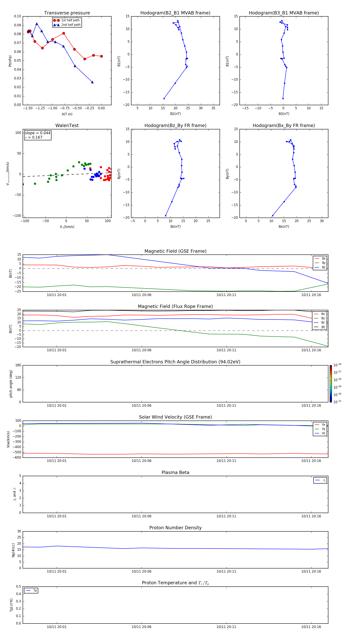
Task: Click the 'WalenTest' plot title
Action: click(67, 125)
